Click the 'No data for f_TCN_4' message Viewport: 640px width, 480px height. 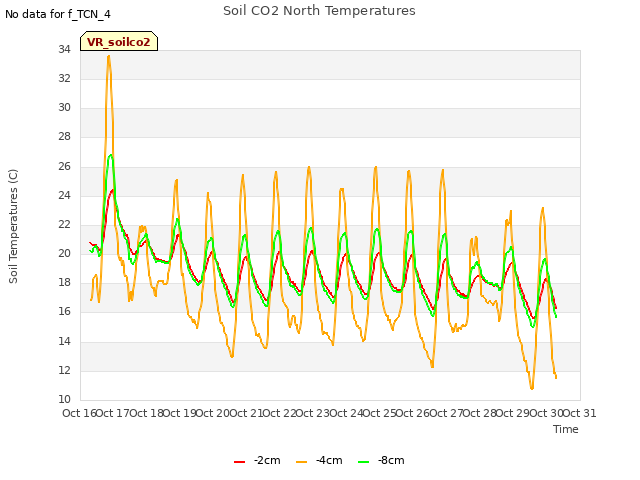click(58, 14)
